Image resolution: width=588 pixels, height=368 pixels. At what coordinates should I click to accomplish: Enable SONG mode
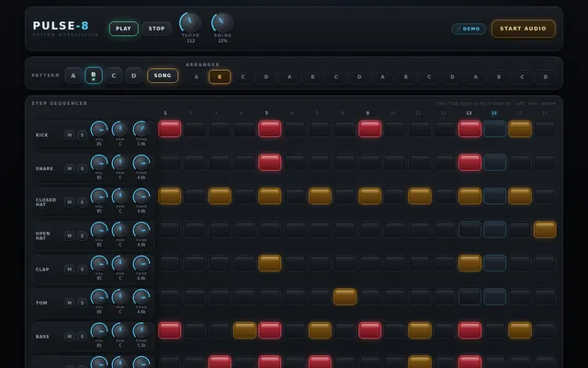(163, 75)
